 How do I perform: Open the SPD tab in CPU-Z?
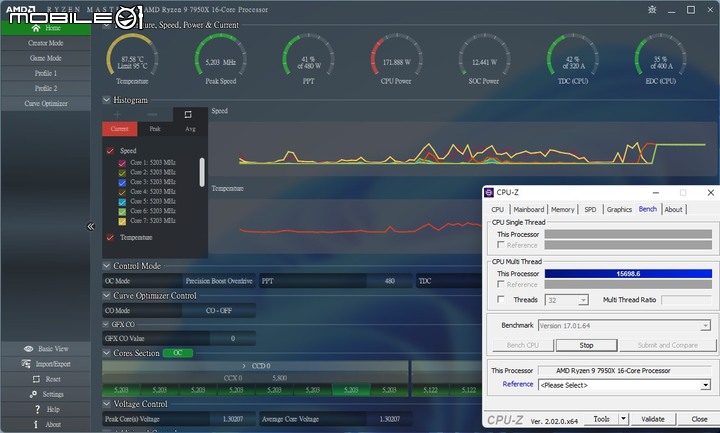point(590,209)
